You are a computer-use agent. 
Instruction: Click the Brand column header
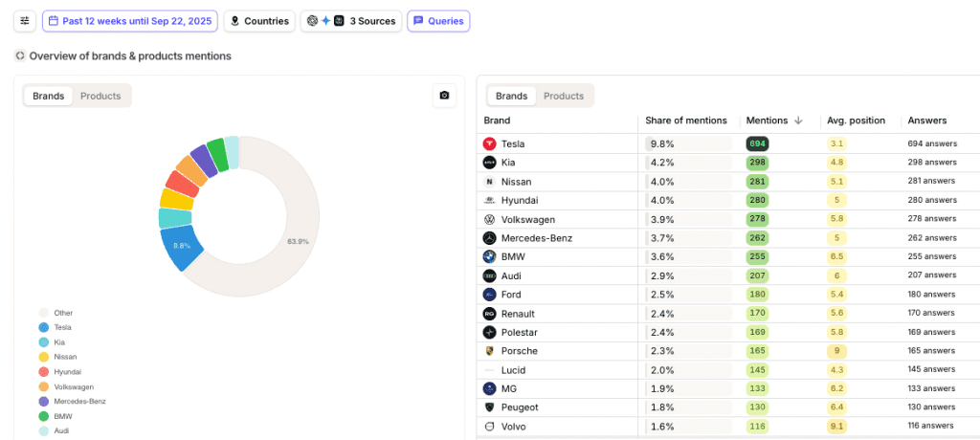pyautogui.click(x=497, y=121)
